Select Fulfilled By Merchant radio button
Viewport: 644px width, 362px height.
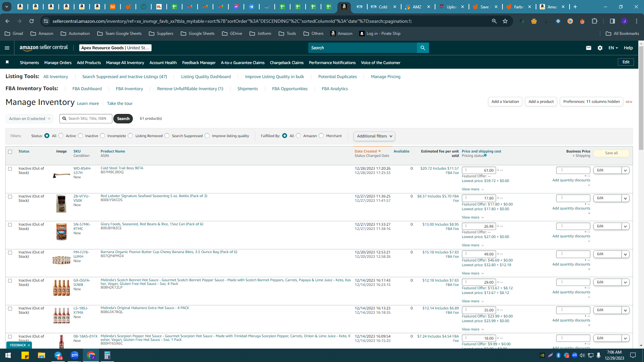point(321,136)
